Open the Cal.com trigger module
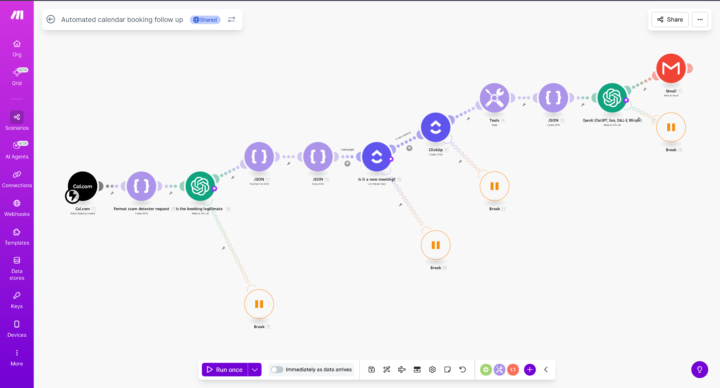This screenshot has height=388, width=720. tap(83, 186)
